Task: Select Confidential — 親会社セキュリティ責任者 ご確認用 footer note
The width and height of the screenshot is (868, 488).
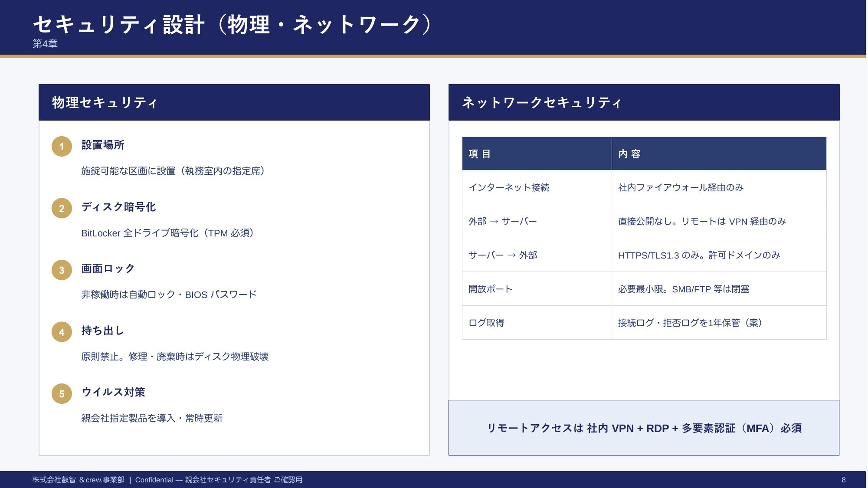Action: click(x=219, y=480)
